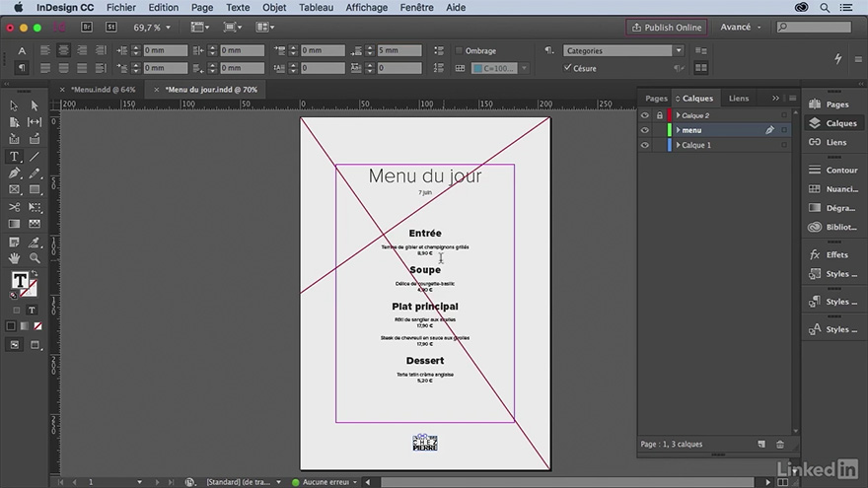Toggle the Césure hyphenation checkbox
Image resolution: width=868 pixels, height=488 pixels.
(567, 68)
